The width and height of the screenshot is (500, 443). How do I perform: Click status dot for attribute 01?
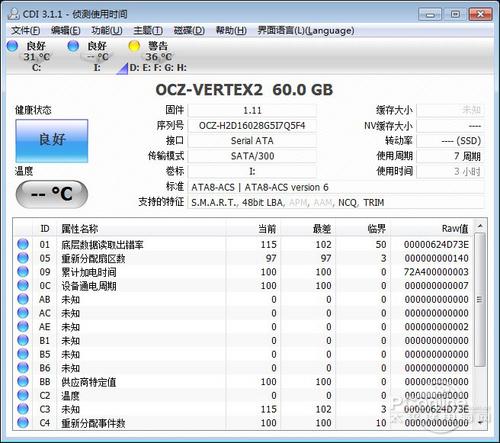pos(23,244)
